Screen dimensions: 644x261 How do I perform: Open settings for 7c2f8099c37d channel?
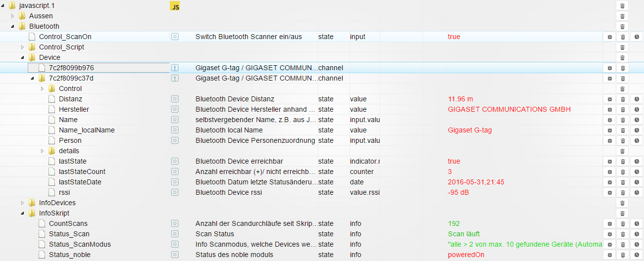pos(610,78)
